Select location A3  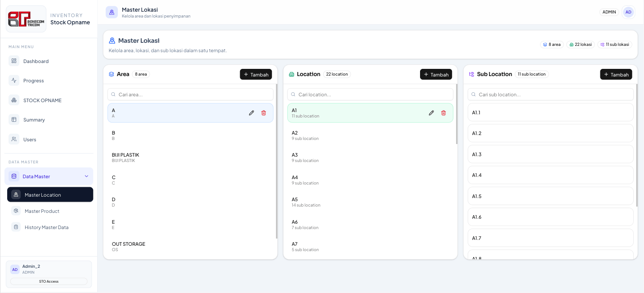pos(370,158)
